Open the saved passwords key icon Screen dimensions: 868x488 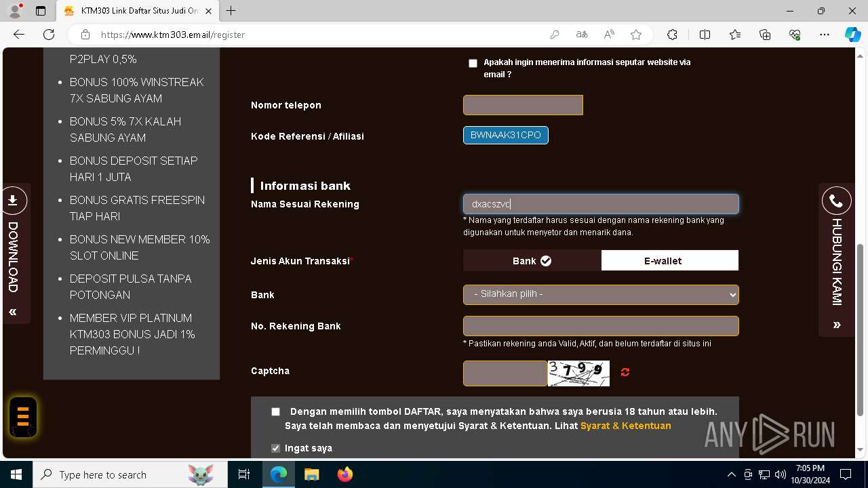coord(555,35)
